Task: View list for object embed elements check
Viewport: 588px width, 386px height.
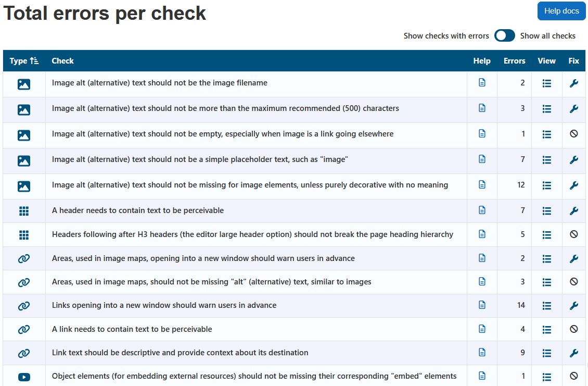Action: coord(547,377)
